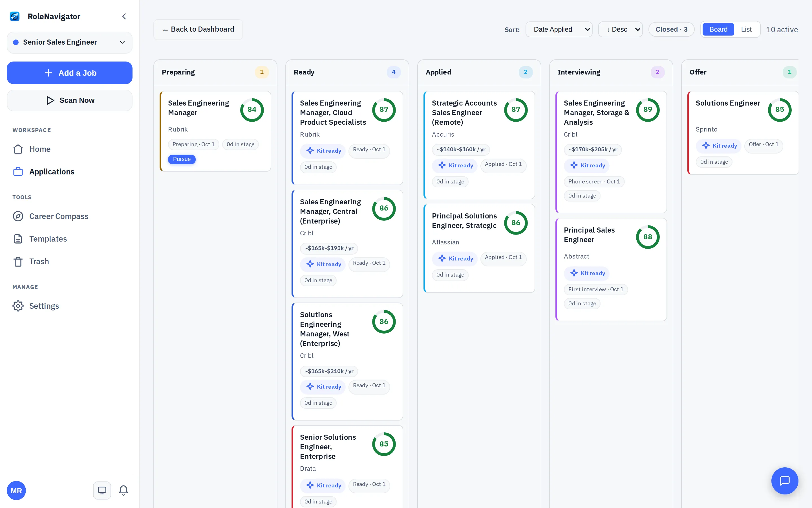Open Career Compass tool

(x=69, y=216)
